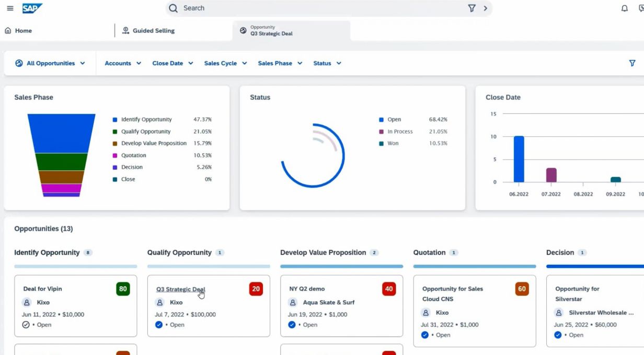Click the SAP logo
The width and height of the screenshot is (644, 355).
pyautogui.click(x=32, y=8)
